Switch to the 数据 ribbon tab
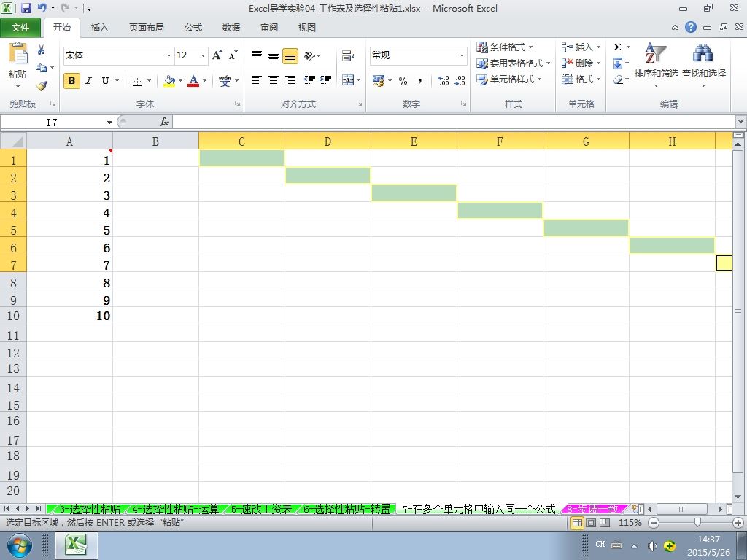Image resolution: width=747 pixels, height=560 pixels. tap(231, 28)
